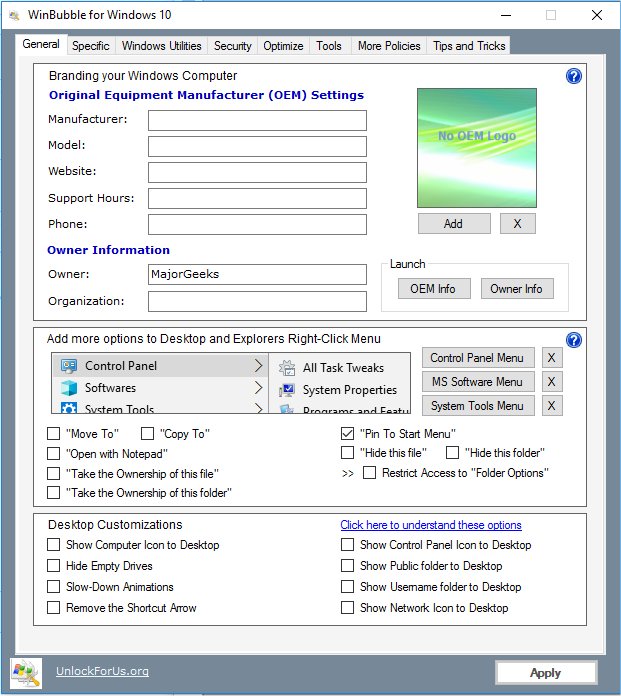The image size is (621, 696).
Task: Check Restrict Access to "Folder Options"
Action: (x=369, y=472)
